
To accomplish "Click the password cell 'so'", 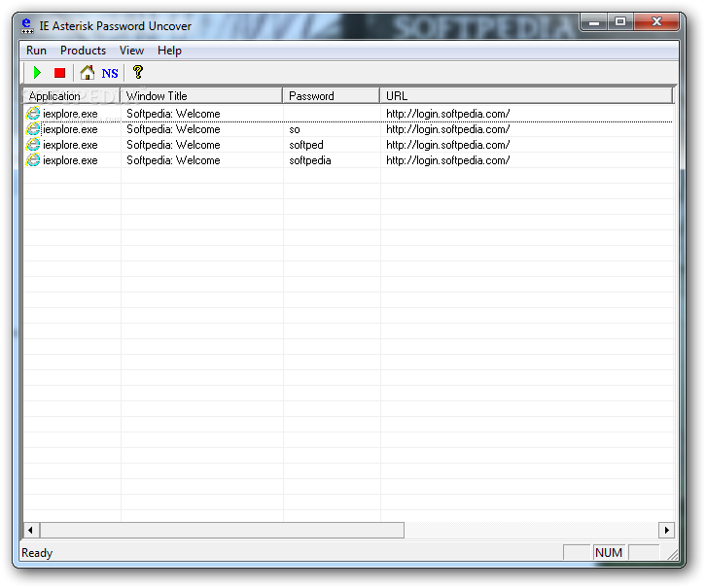I will tap(295, 129).
